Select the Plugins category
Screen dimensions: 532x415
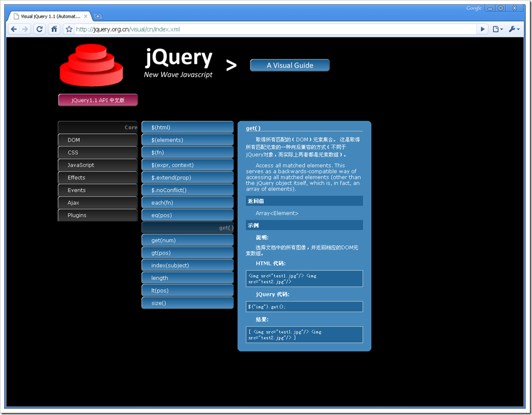(98, 215)
